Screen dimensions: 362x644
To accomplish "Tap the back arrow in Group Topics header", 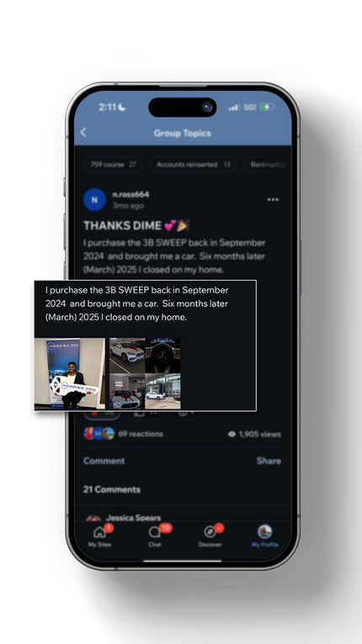I will pos(83,132).
